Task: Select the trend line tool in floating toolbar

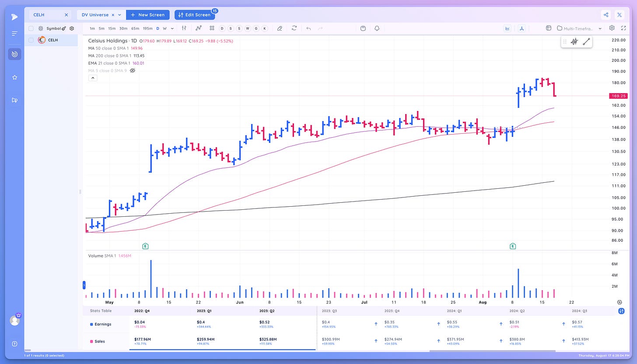Action: click(586, 42)
